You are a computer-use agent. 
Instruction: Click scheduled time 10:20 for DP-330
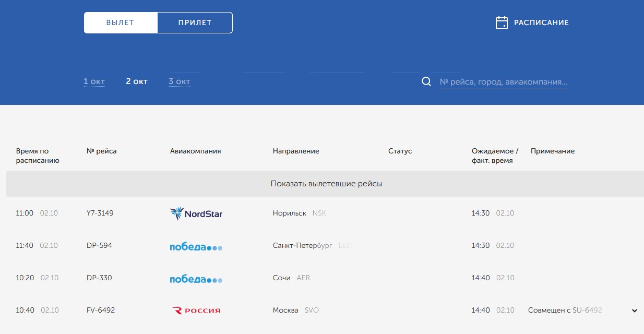click(x=25, y=278)
